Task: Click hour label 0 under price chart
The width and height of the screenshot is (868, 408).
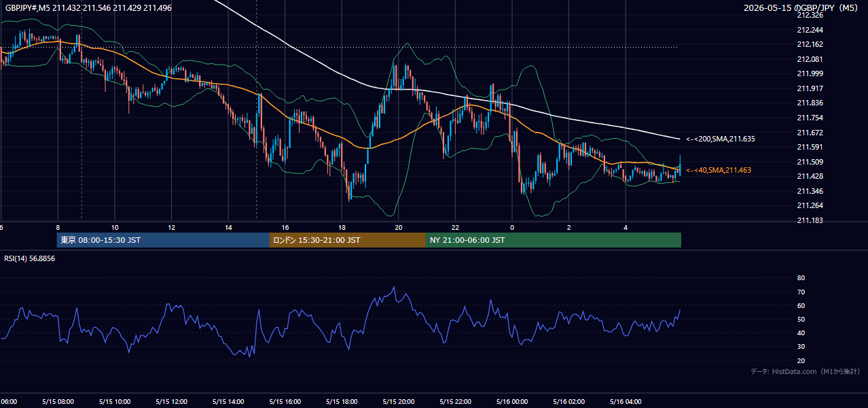Action: [512, 228]
